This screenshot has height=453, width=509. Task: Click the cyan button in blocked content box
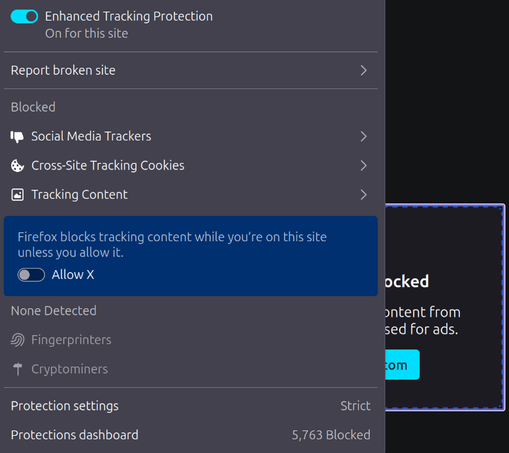click(402, 365)
